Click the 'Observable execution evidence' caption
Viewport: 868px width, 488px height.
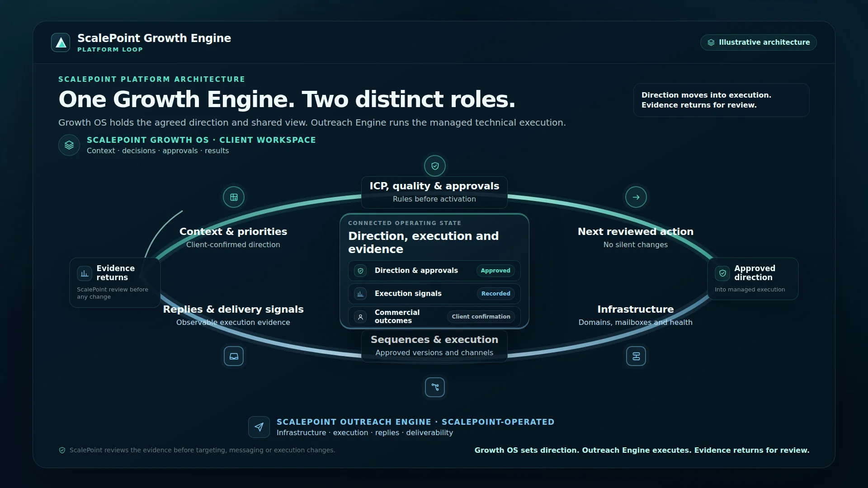coord(233,323)
